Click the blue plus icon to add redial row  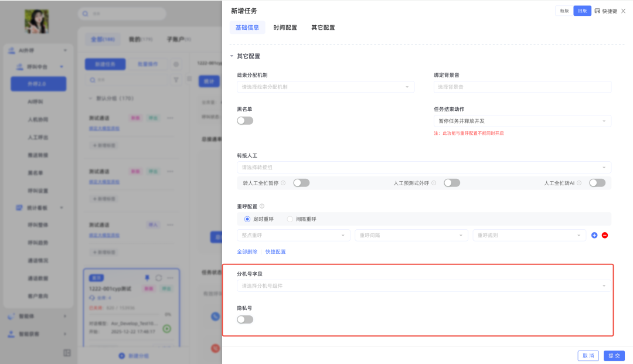point(594,235)
